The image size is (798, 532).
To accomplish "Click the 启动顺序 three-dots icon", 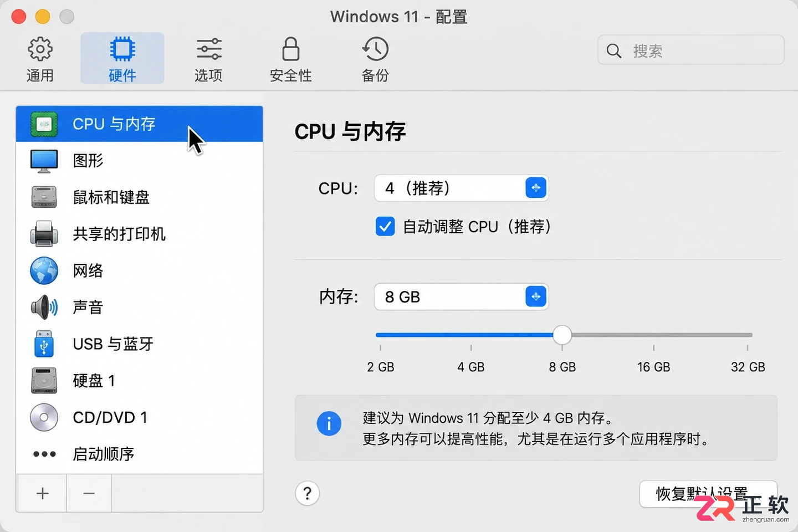I will pyautogui.click(x=44, y=454).
